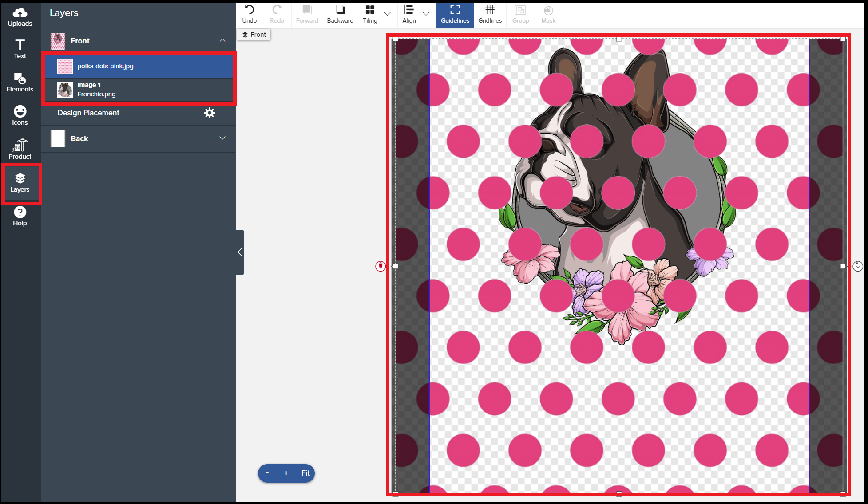Click the red delete trash handle
The width and height of the screenshot is (868, 504).
380,266
